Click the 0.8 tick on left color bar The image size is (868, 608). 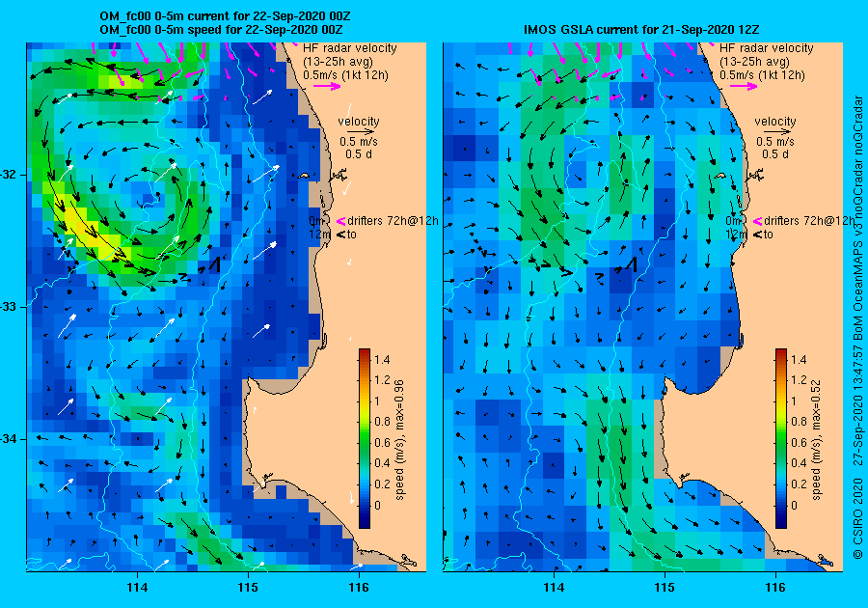(x=383, y=422)
